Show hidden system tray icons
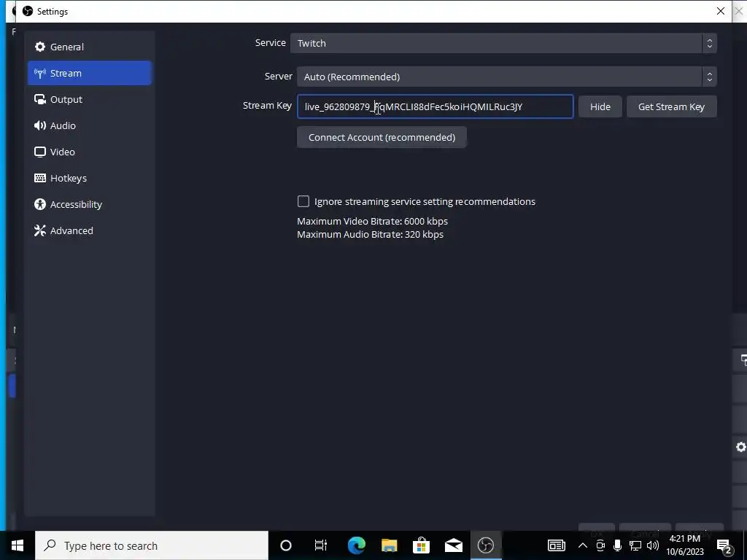This screenshot has height=560, width=747. point(583,545)
